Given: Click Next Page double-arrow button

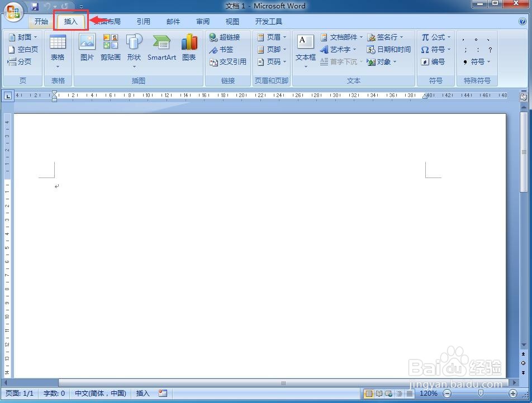Looking at the screenshot, I should pos(523,372).
